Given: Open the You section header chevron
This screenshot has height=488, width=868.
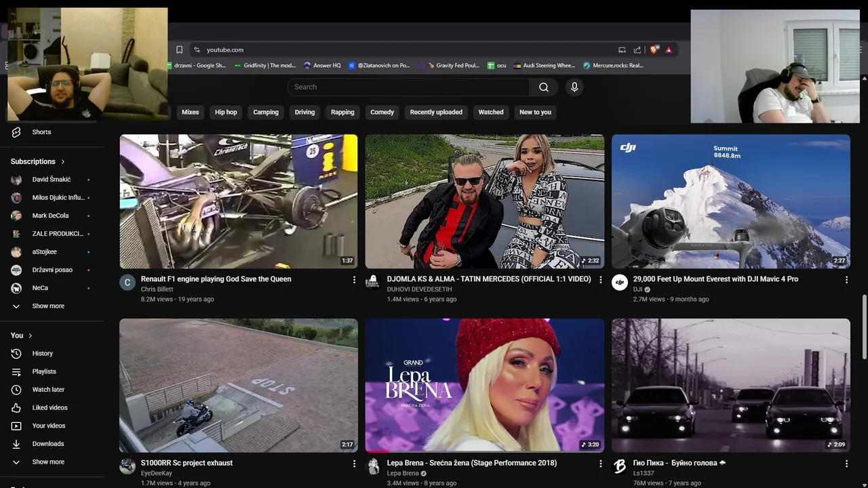Looking at the screenshot, I should pos(22,335).
